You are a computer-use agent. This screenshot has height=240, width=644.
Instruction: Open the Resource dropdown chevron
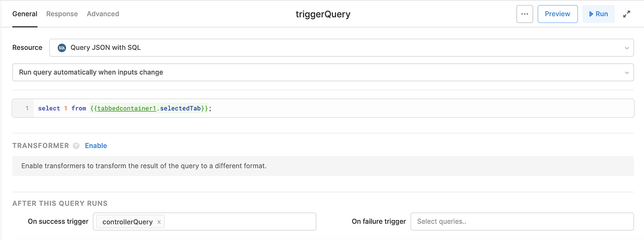point(627,48)
